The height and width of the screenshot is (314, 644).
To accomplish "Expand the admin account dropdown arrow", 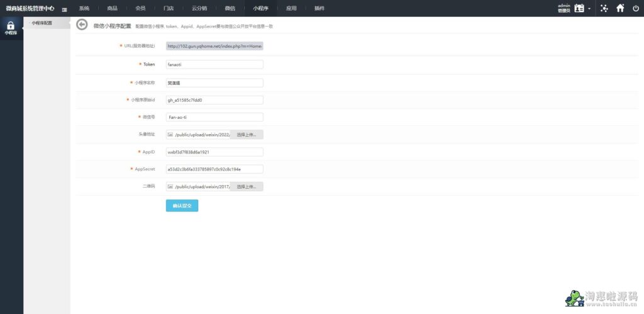I will [x=589, y=9].
